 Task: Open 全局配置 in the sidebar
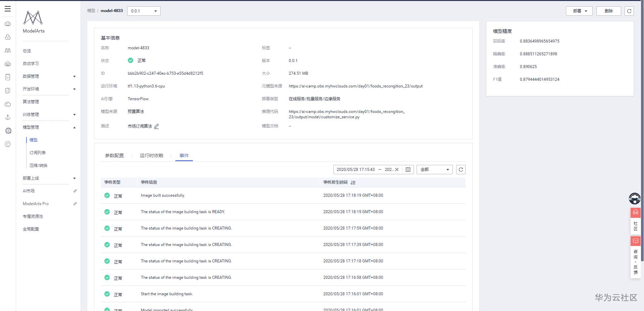[31, 229]
